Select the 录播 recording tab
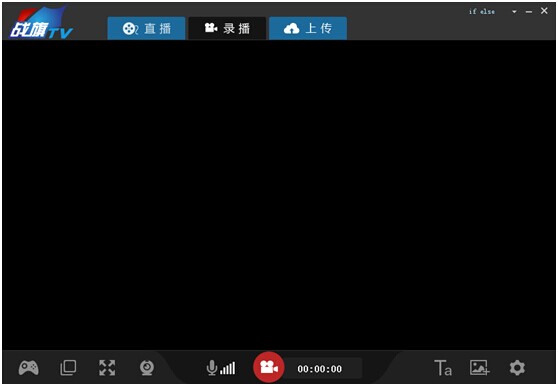 point(227,28)
